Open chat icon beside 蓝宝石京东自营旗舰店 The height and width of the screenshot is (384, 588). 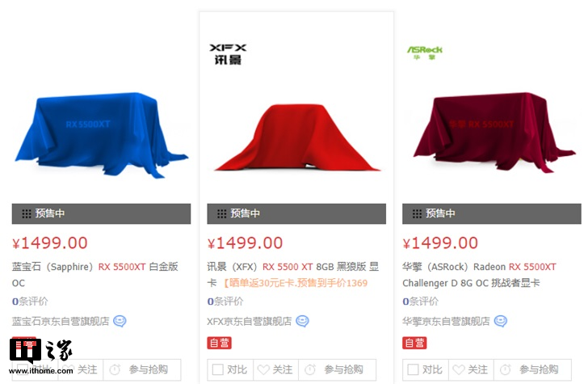tap(120, 321)
